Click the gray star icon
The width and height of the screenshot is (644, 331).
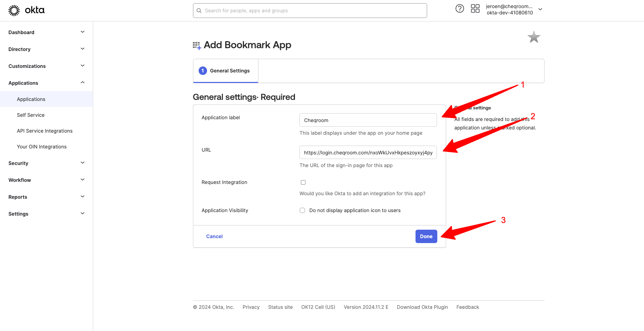(534, 37)
